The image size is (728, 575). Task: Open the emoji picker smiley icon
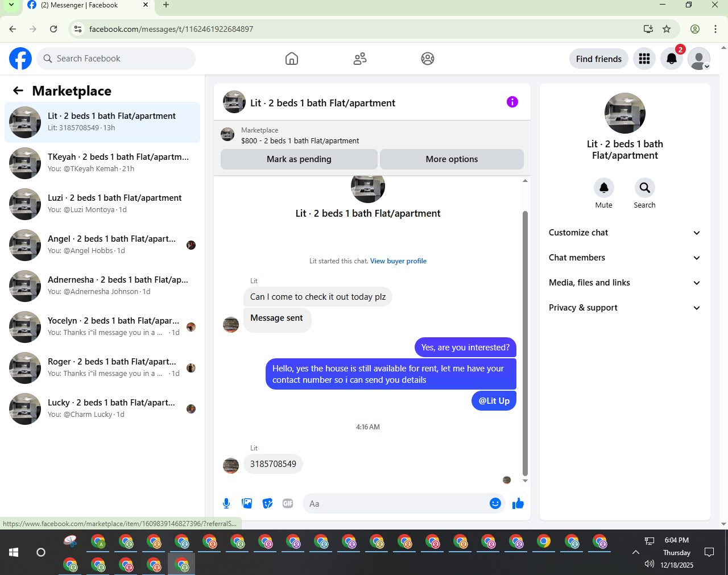point(495,503)
